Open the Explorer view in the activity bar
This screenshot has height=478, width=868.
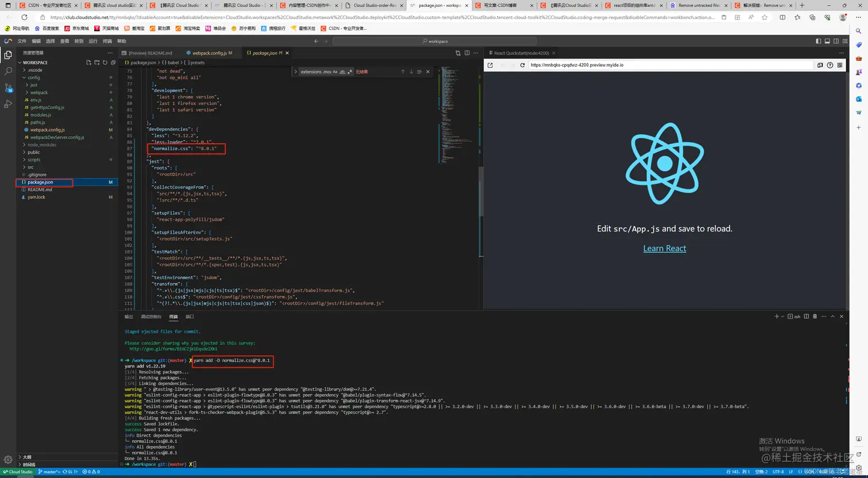pyautogui.click(x=8, y=55)
